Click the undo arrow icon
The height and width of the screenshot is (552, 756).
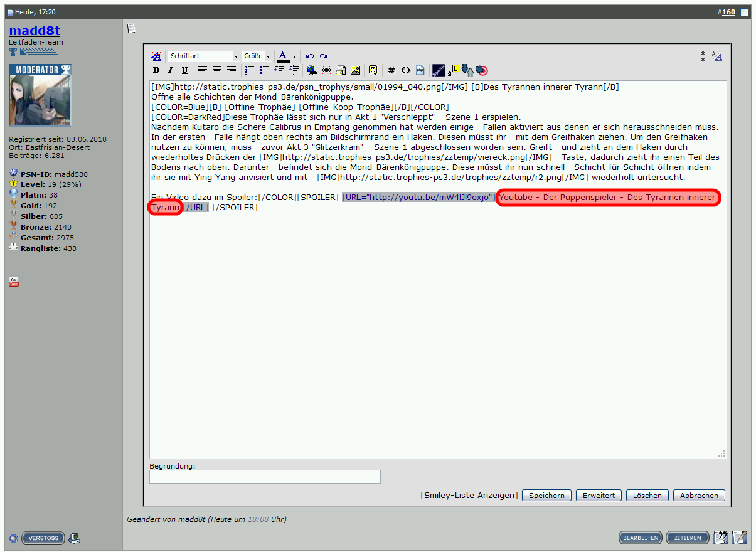coord(310,56)
